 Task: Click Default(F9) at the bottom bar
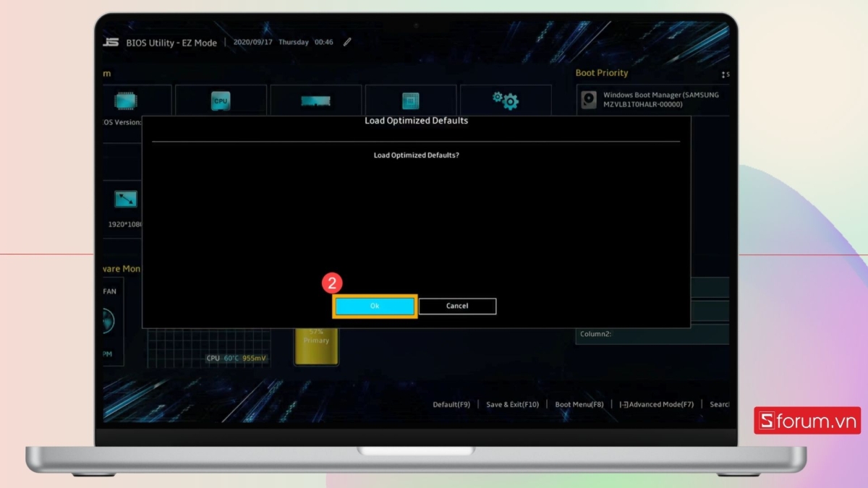tap(451, 404)
